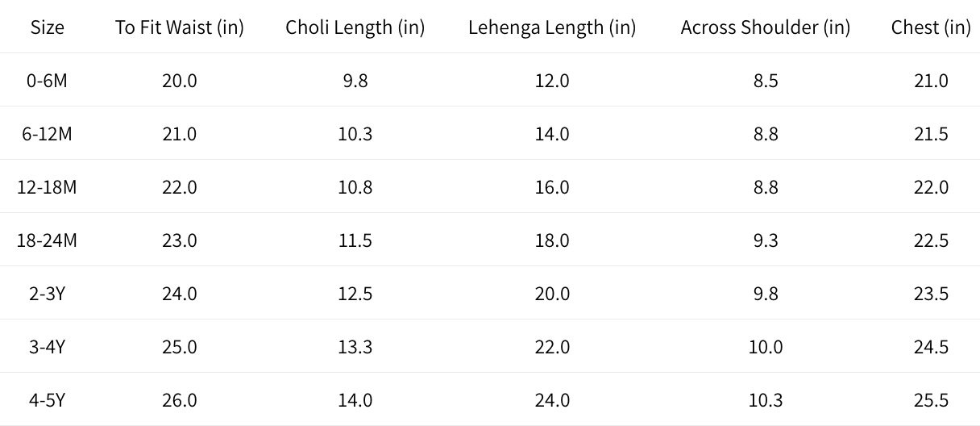Click waist value 23.0 for 18-24M
Screen dimensions: 980x426
coord(179,240)
